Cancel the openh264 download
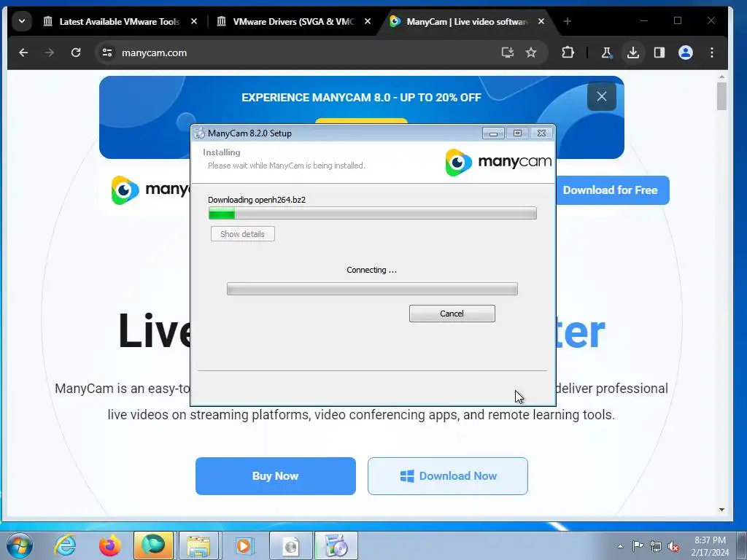747x560 pixels. pyautogui.click(x=452, y=314)
